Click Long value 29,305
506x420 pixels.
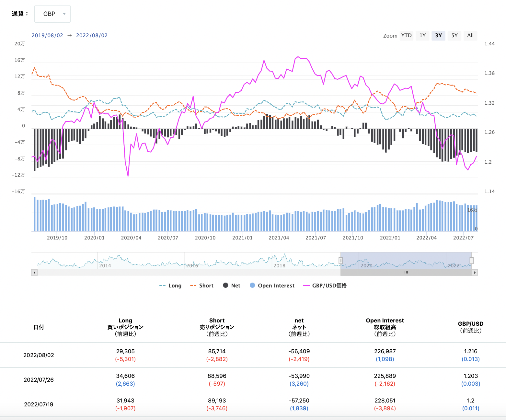click(x=125, y=351)
